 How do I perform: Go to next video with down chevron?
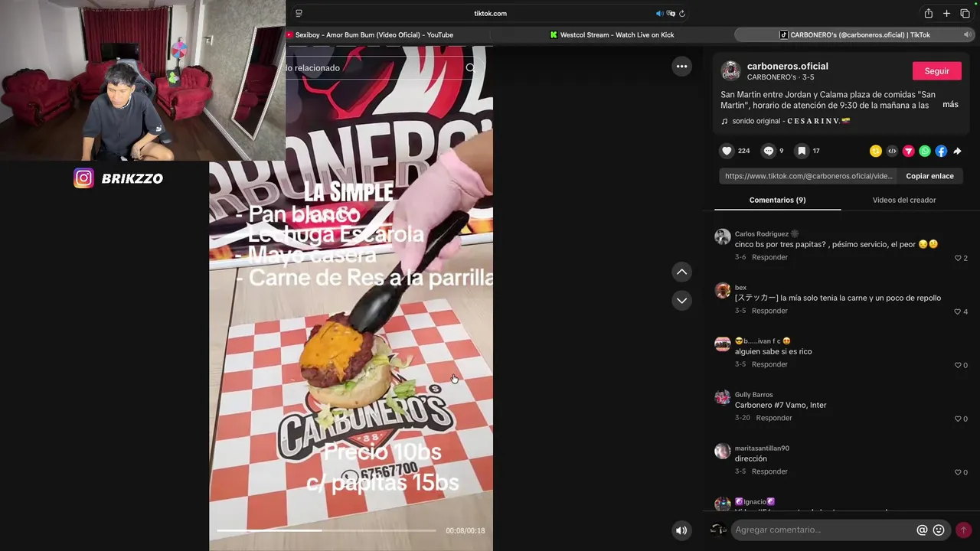[681, 301]
